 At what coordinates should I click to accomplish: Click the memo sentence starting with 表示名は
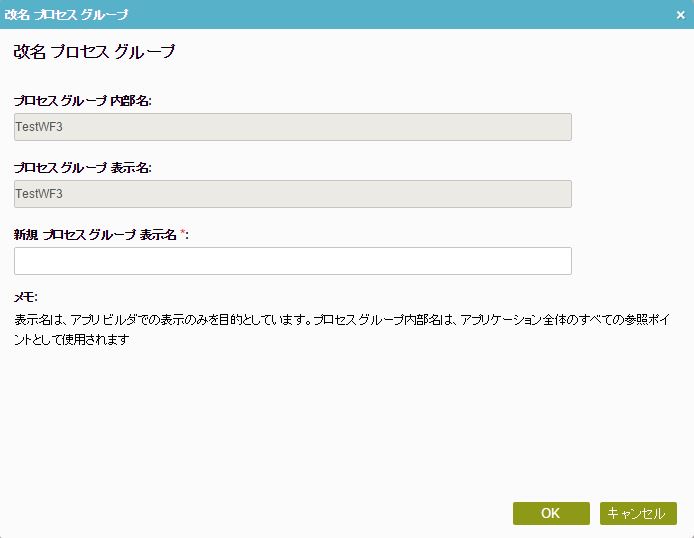point(162,319)
